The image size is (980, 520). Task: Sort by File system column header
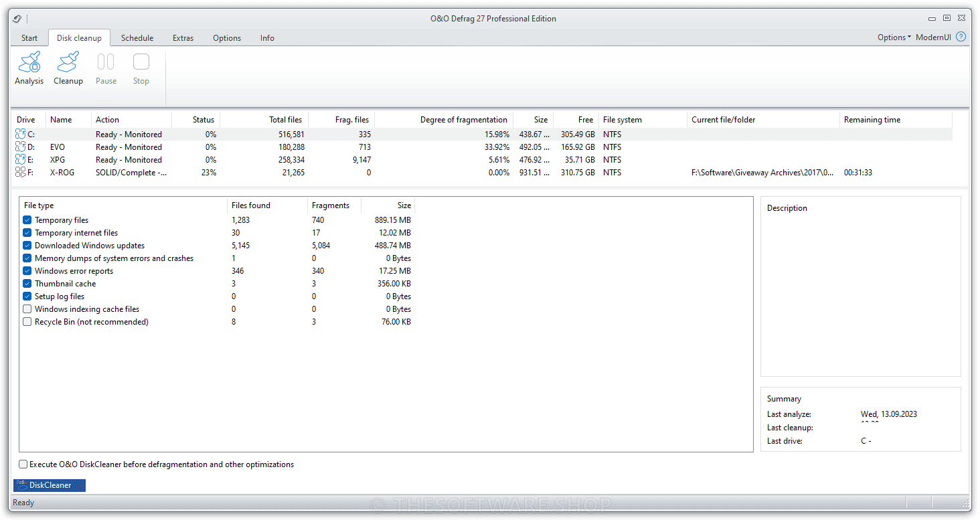(643, 120)
